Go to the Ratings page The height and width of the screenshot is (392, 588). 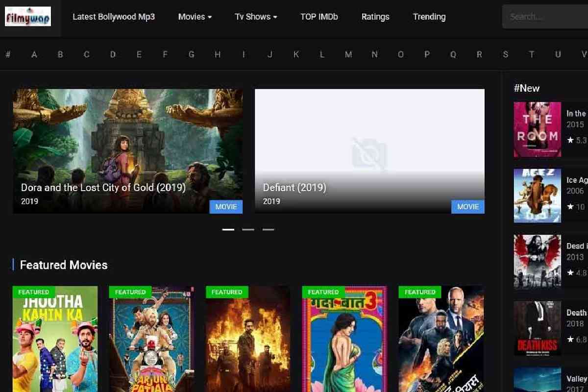(375, 17)
